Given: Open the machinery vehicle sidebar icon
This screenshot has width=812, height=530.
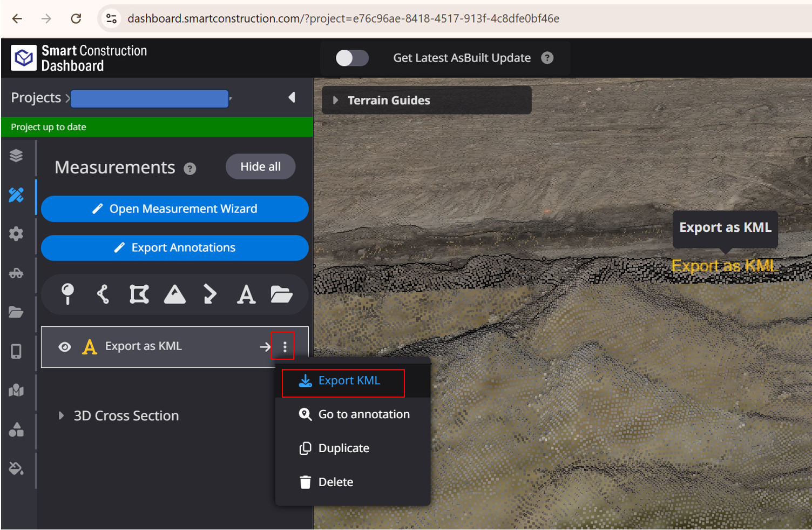Looking at the screenshot, I should (x=16, y=273).
